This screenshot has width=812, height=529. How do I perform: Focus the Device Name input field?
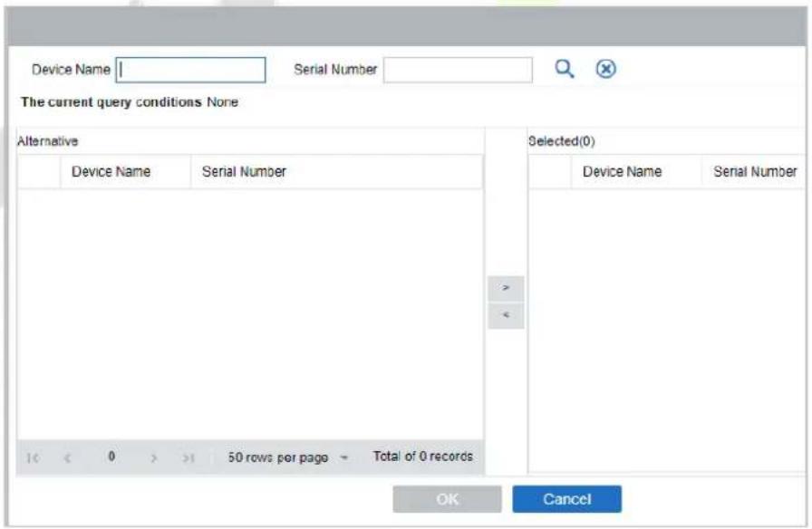coord(190,70)
